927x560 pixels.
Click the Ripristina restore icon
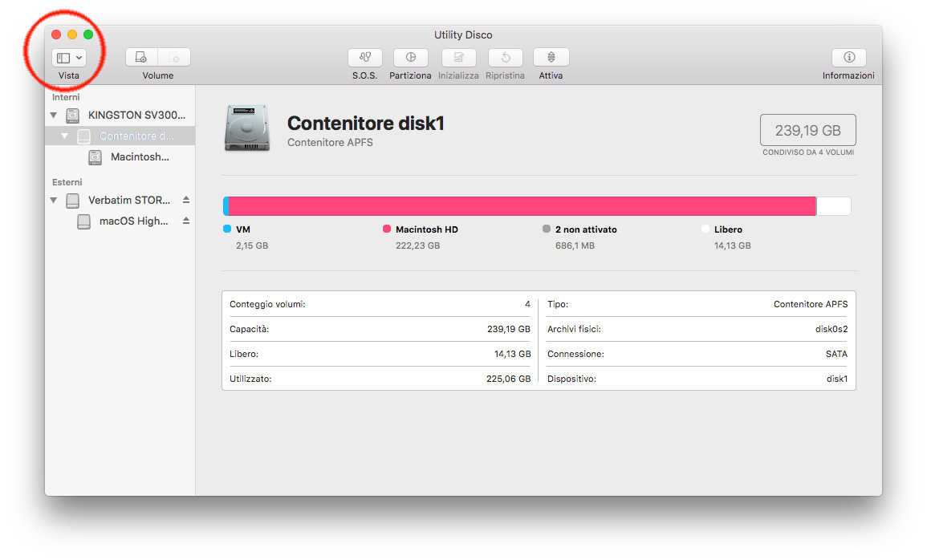coord(506,57)
